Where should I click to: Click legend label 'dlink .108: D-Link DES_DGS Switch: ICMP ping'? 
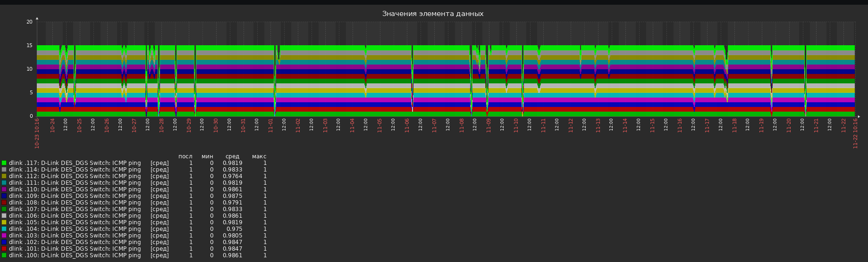click(75, 203)
